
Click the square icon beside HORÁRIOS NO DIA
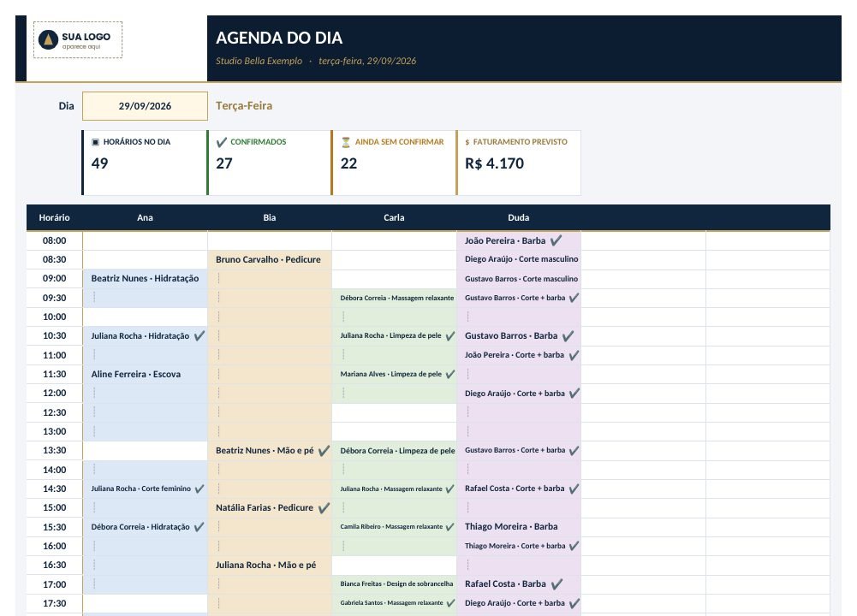tap(96, 142)
